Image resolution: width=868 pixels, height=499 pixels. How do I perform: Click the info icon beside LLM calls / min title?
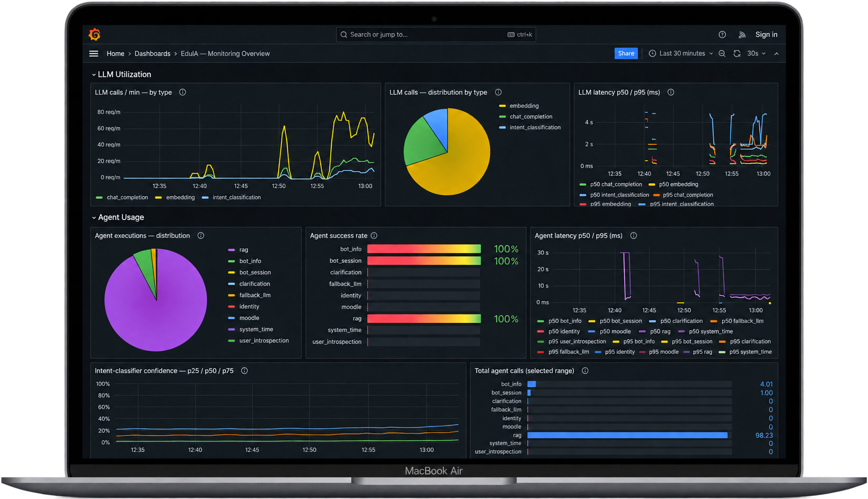tap(183, 92)
